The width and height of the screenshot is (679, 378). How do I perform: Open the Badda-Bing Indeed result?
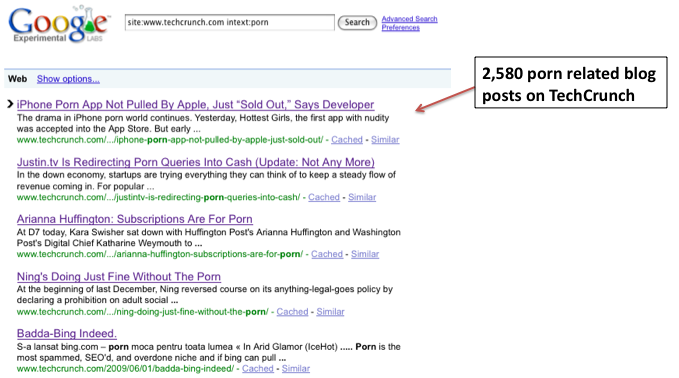pos(67,333)
